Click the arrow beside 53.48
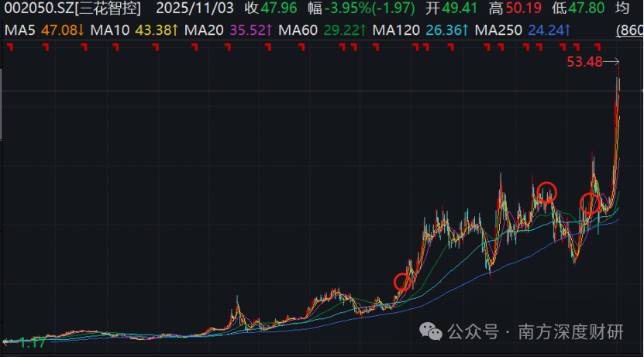Viewport: 644px width, 357px height. (612, 62)
